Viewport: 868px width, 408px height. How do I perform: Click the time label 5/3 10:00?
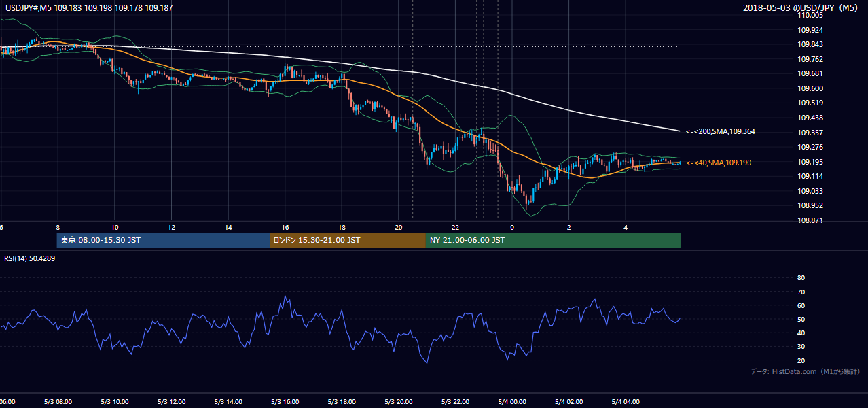115,402
